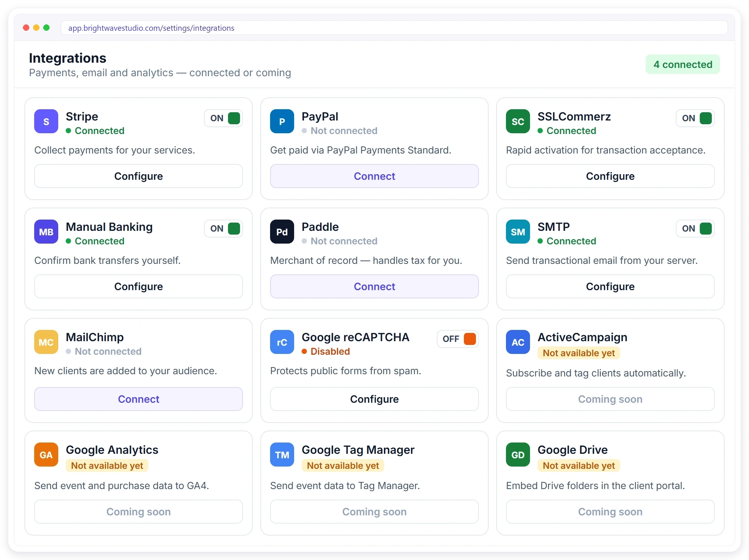Click the Google Analytics GA icon
The height and width of the screenshot is (560, 749).
pos(46,455)
